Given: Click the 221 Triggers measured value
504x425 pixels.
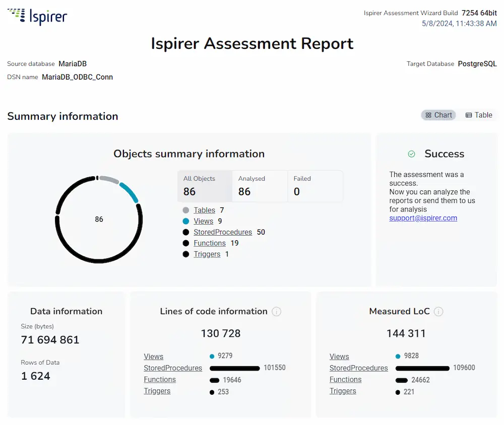Looking at the screenshot, I should click(409, 392).
